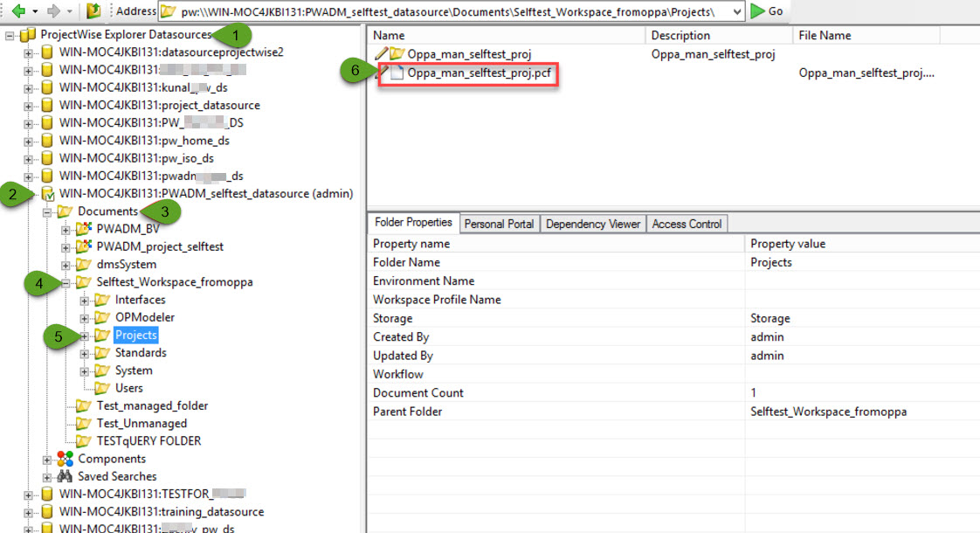980x533 pixels.
Task: Click the pw_home_ds datasource cylinder icon
Action: pyautogui.click(x=47, y=141)
